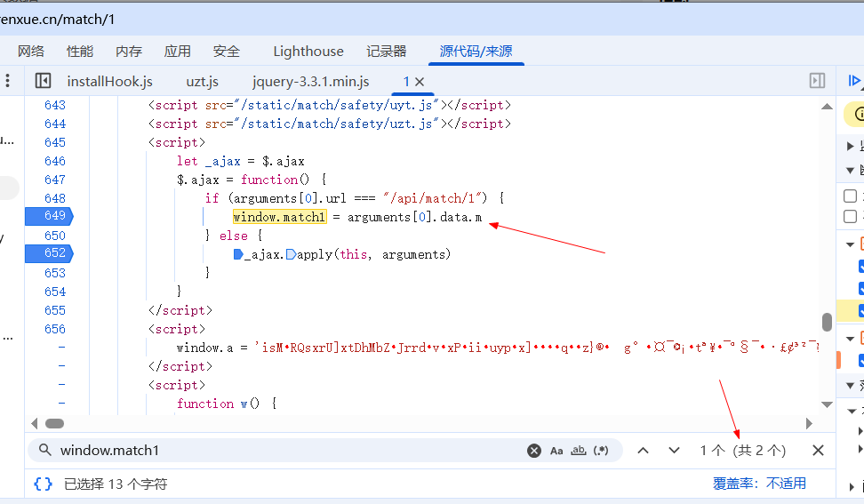Toggle the file navigator sidebar
The width and height of the screenshot is (864, 504).
tap(43, 81)
